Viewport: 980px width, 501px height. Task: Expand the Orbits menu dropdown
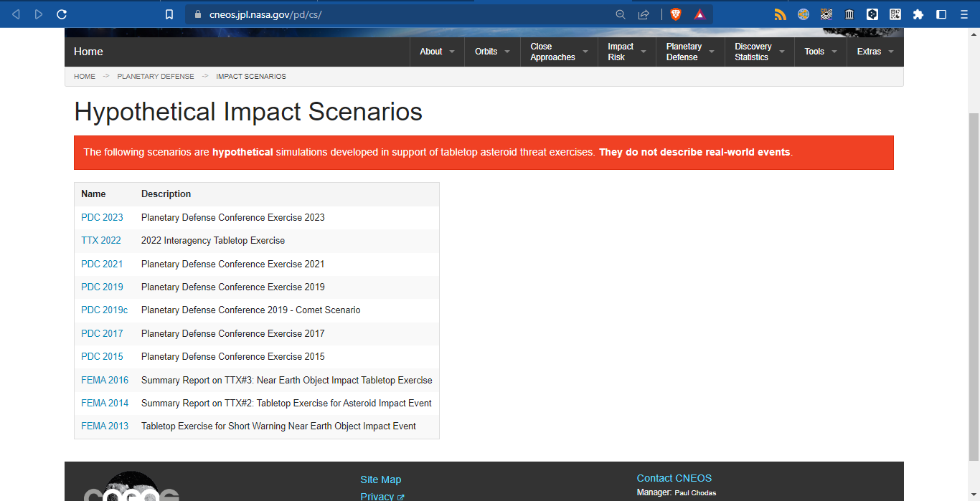click(493, 52)
